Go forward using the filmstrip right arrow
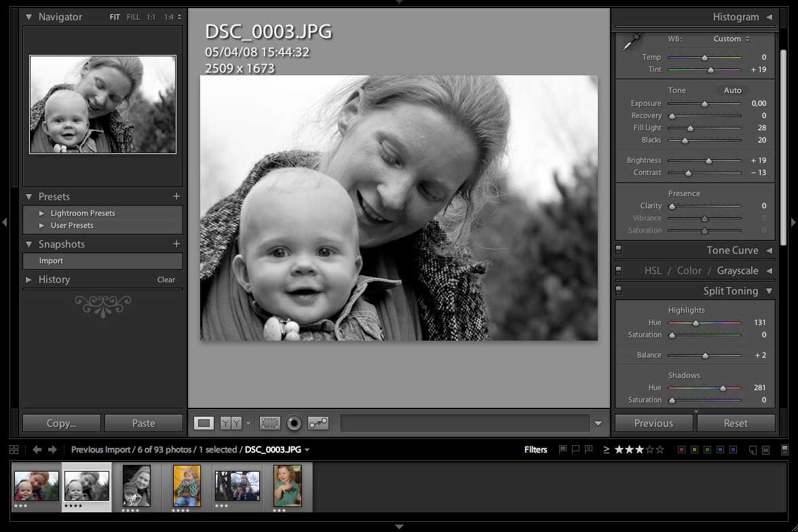The height and width of the screenshot is (532, 798). 52,449
